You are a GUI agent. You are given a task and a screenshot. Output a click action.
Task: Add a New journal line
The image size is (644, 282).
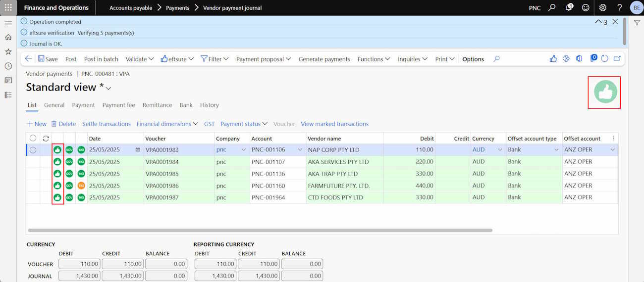[36, 124]
